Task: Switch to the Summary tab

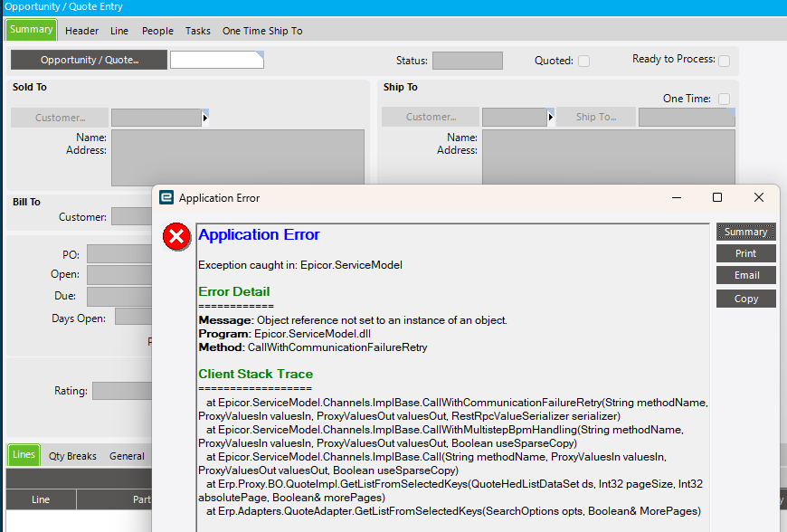Action: (x=31, y=30)
